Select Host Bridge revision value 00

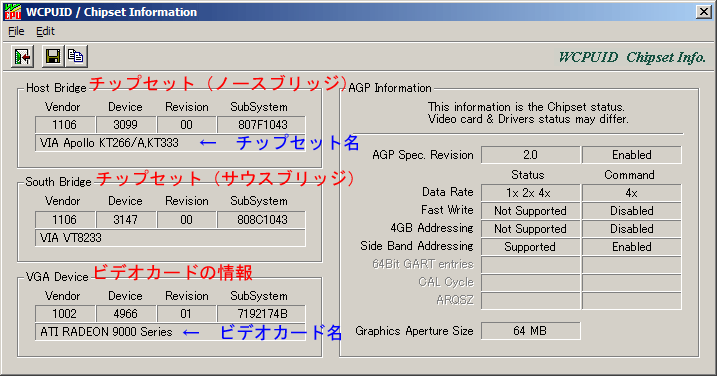(x=187, y=125)
